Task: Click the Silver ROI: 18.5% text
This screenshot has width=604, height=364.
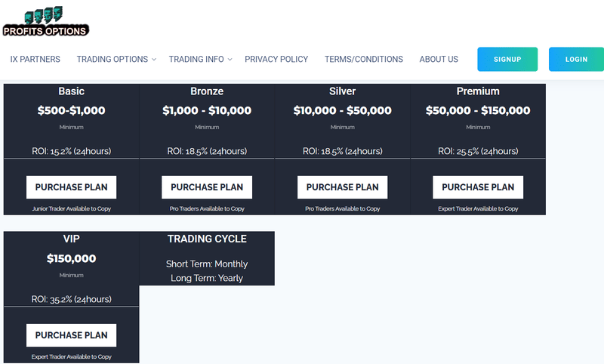Action: [343, 151]
